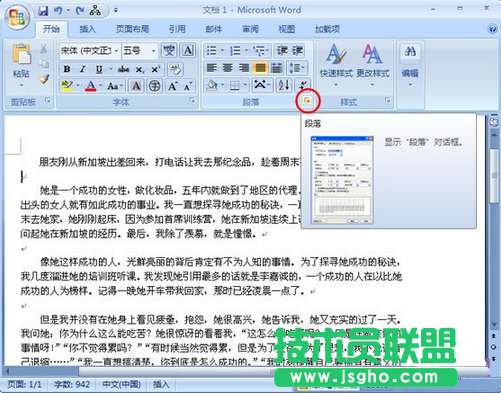Viewport: 501px width, 393px height.
Task: Expand the font color arrow
Action: 100,86
